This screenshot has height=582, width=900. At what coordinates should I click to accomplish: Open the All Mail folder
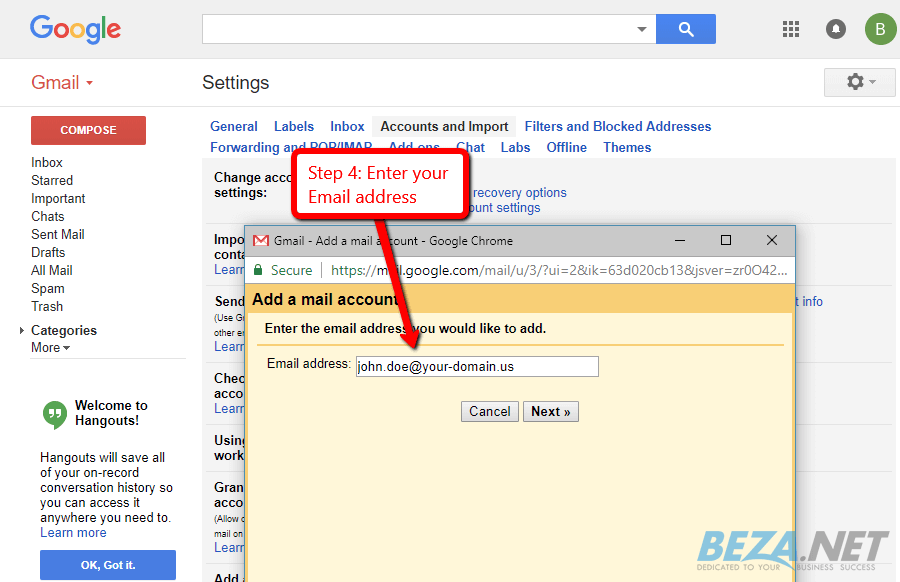click(x=52, y=270)
